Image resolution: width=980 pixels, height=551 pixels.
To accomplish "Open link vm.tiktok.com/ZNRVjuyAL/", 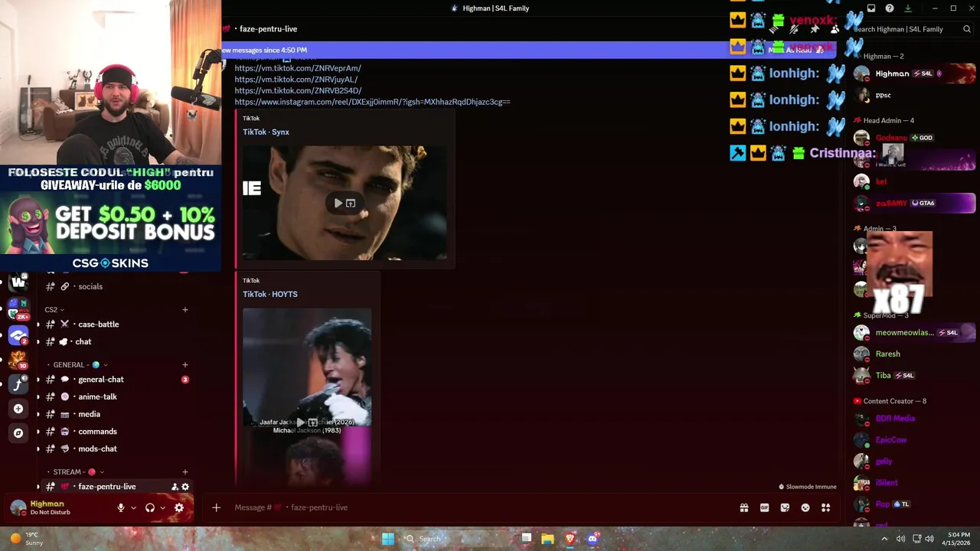I will 296,80.
